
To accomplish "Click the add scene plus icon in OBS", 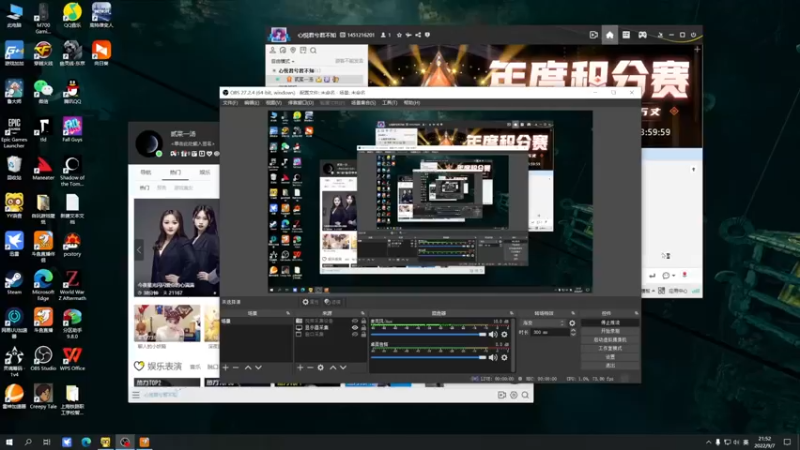I will click(x=226, y=367).
